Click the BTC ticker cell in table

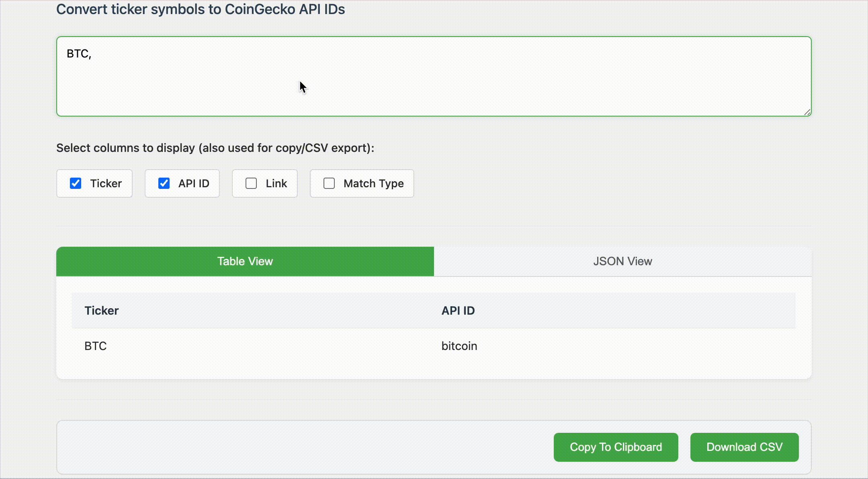(x=95, y=346)
